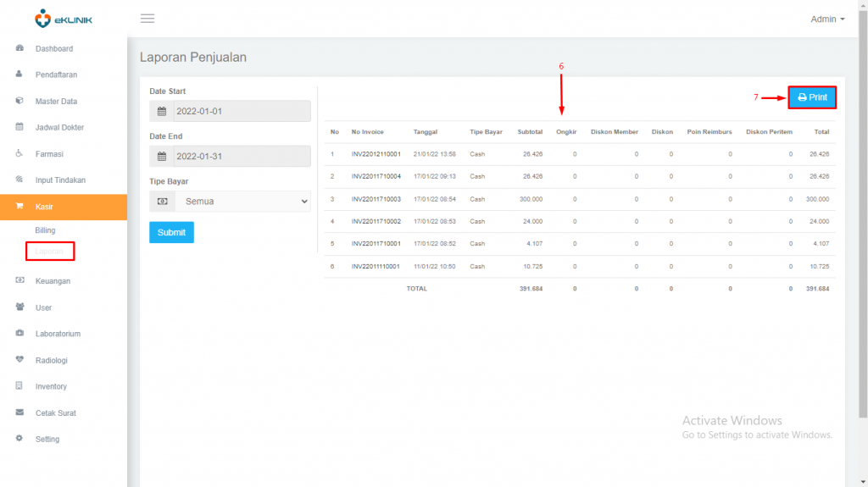Image resolution: width=868 pixels, height=487 pixels.
Task: Click the Cetak Surat envelope icon
Action: (20, 412)
